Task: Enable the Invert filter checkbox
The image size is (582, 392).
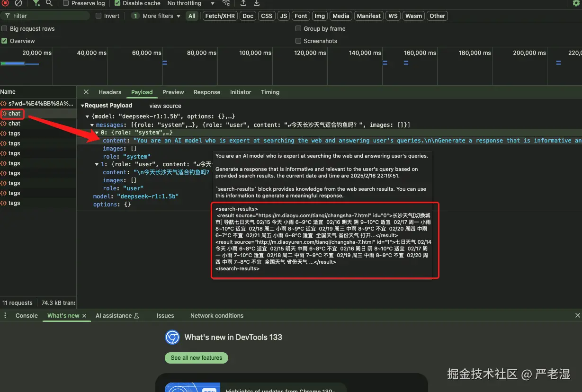Action: (x=98, y=16)
